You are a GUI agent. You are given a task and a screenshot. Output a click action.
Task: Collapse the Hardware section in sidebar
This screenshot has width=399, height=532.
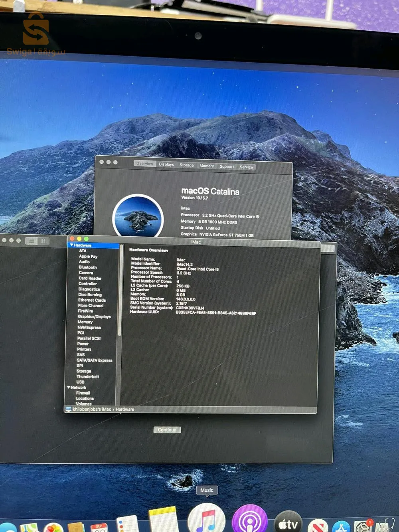(x=71, y=245)
